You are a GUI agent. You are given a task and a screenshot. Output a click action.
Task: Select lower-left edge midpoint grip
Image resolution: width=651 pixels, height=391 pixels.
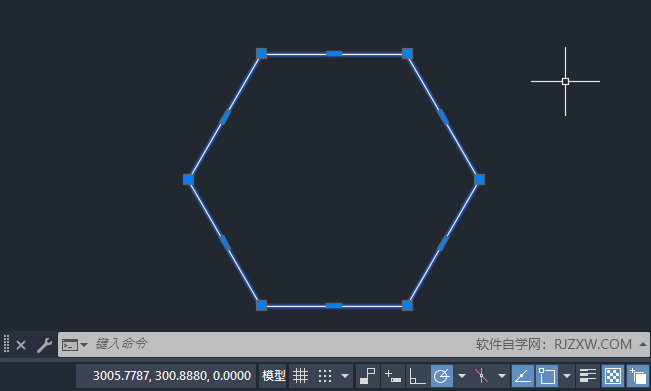pos(225,243)
